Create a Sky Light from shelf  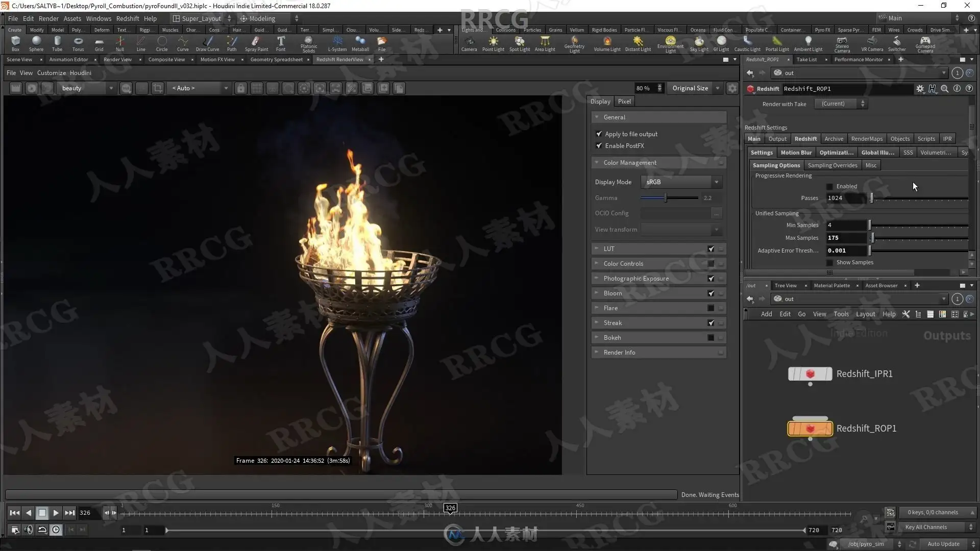click(x=699, y=43)
